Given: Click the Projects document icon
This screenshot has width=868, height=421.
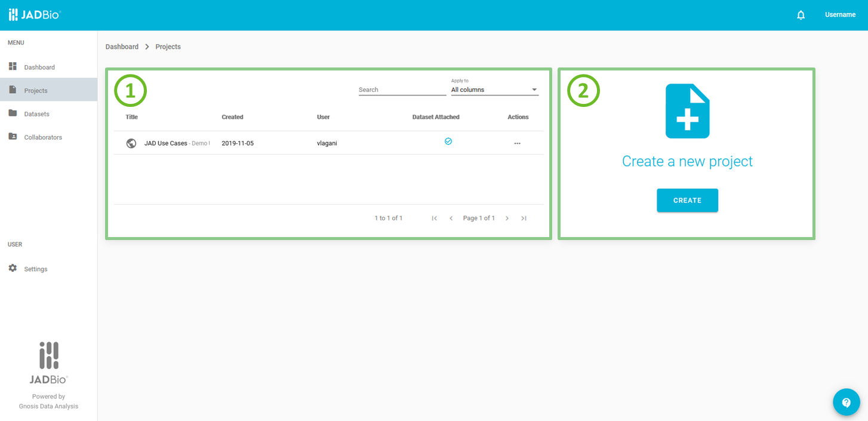Looking at the screenshot, I should (13, 90).
